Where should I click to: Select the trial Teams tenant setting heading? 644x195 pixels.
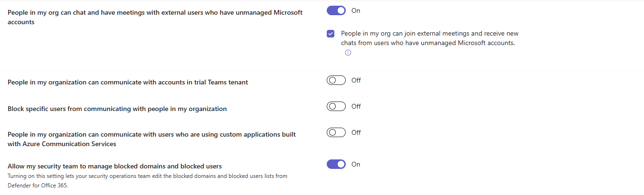(128, 82)
